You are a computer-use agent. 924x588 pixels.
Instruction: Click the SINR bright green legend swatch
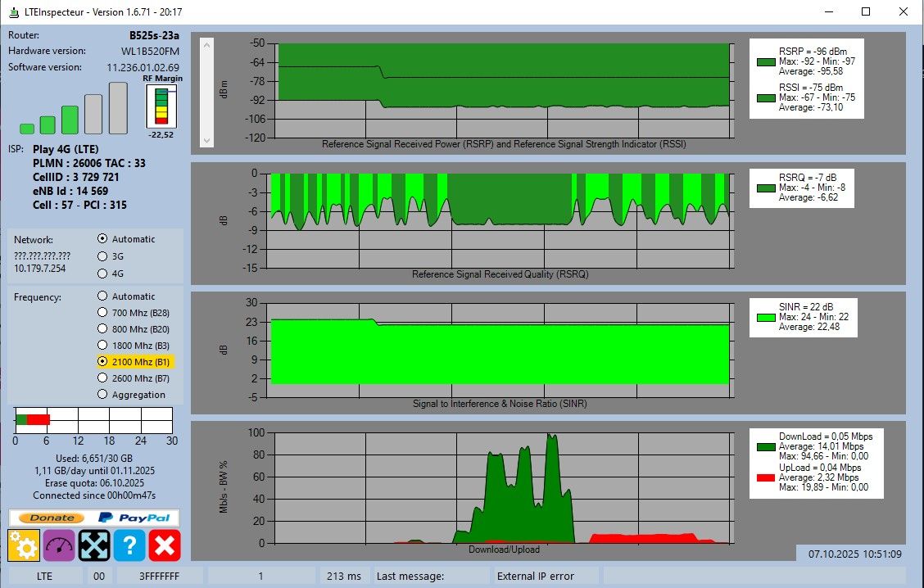pos(766,318)
